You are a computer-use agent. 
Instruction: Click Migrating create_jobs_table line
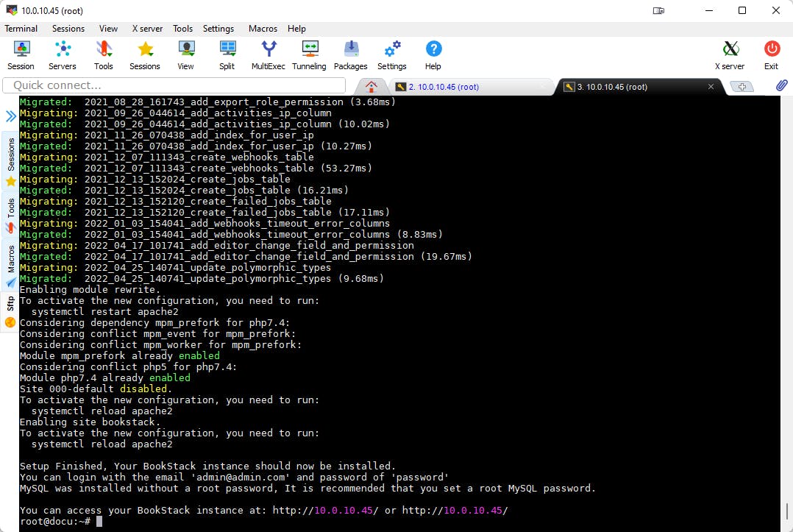[154, 179]
